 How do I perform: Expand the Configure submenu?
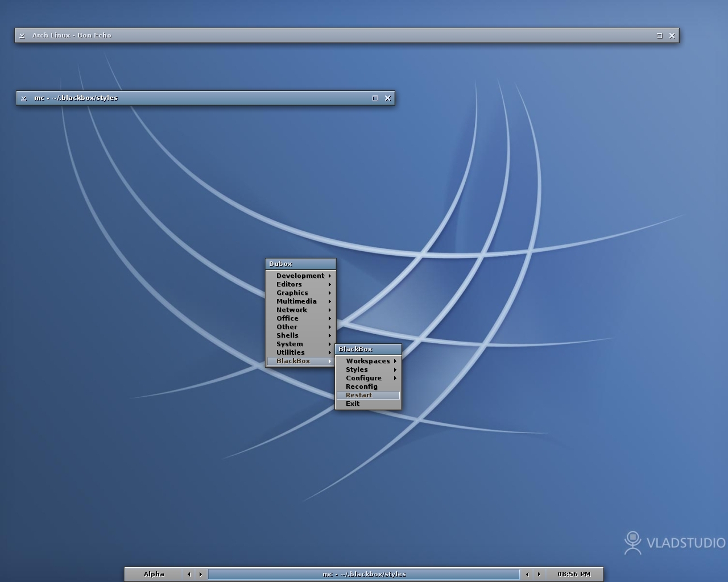(x=368, y=378)
